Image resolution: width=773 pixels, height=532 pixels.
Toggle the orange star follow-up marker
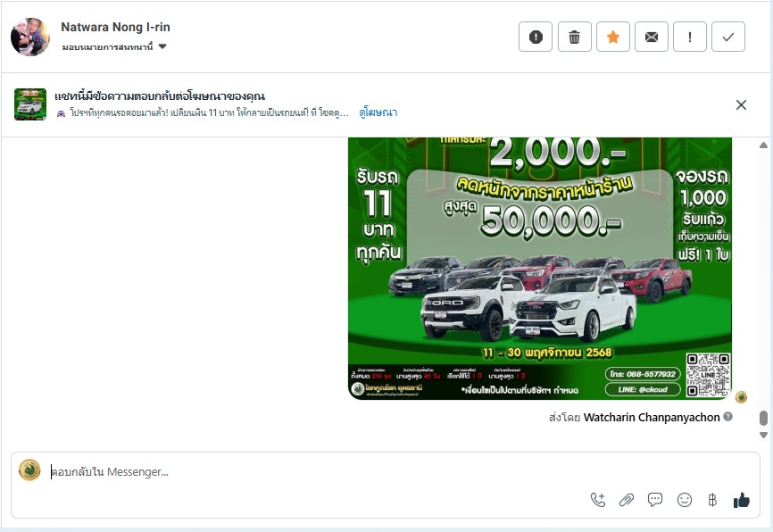click(x=612, y=37)
